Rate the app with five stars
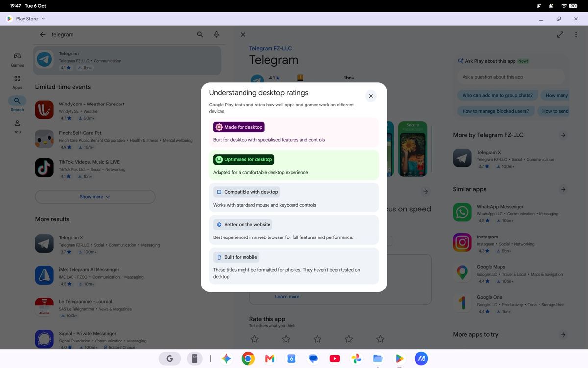 click(x=380, y=339)
